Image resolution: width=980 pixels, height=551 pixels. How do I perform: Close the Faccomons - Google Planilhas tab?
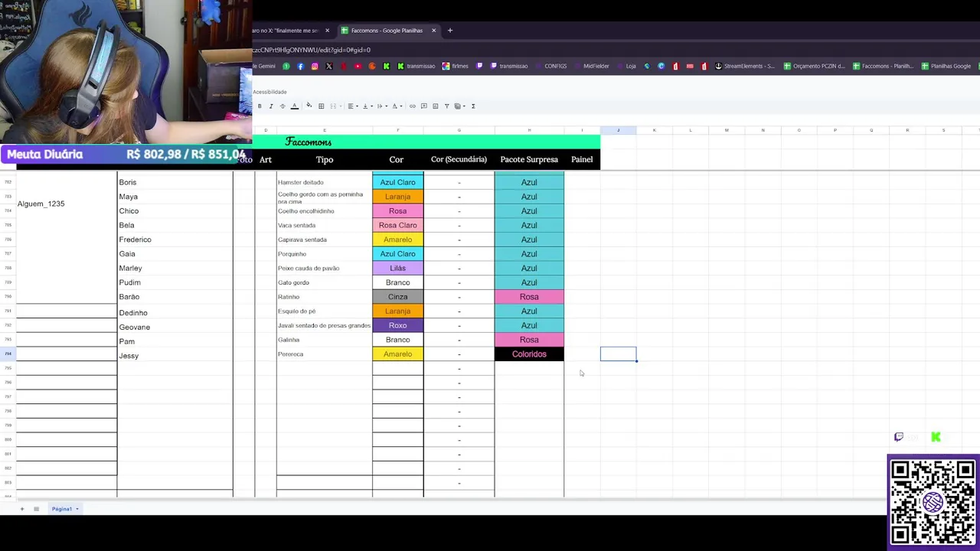[x=433, y=31]
